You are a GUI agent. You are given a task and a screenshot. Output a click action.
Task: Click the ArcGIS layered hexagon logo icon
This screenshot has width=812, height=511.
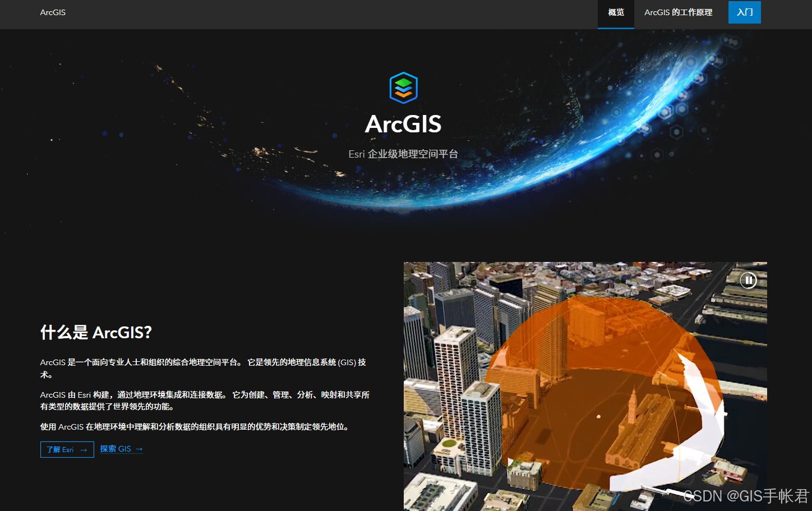pyautogui.click(x=403, y=88)
